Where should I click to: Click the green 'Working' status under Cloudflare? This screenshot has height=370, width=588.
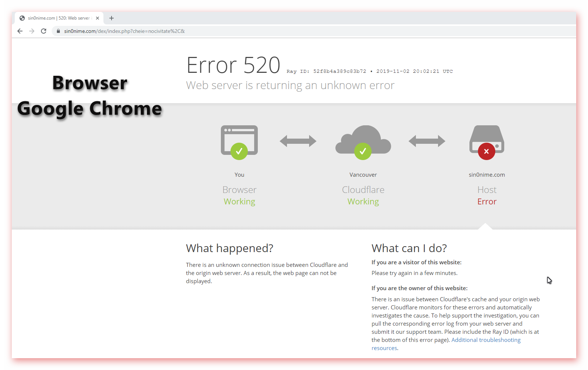click(363, 201)
